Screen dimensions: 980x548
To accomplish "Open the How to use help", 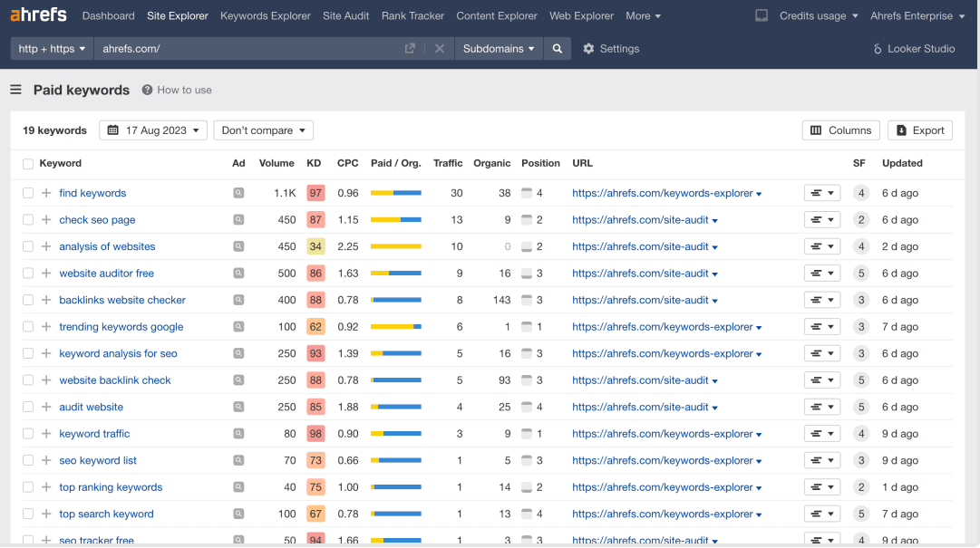I will click(x=177, y=90).
